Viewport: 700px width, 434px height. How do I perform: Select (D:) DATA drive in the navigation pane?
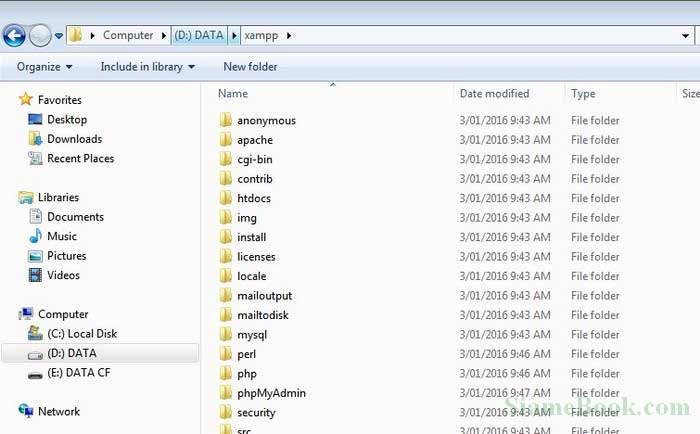pos(100,353)
